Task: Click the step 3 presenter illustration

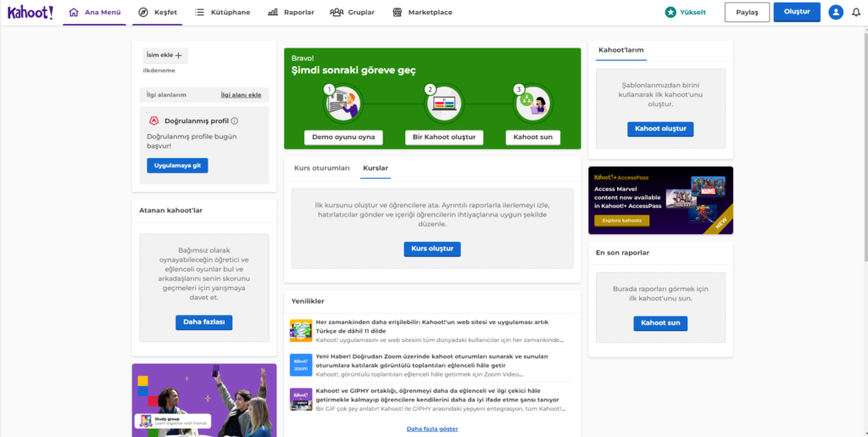Action: [x=532, y=103]
